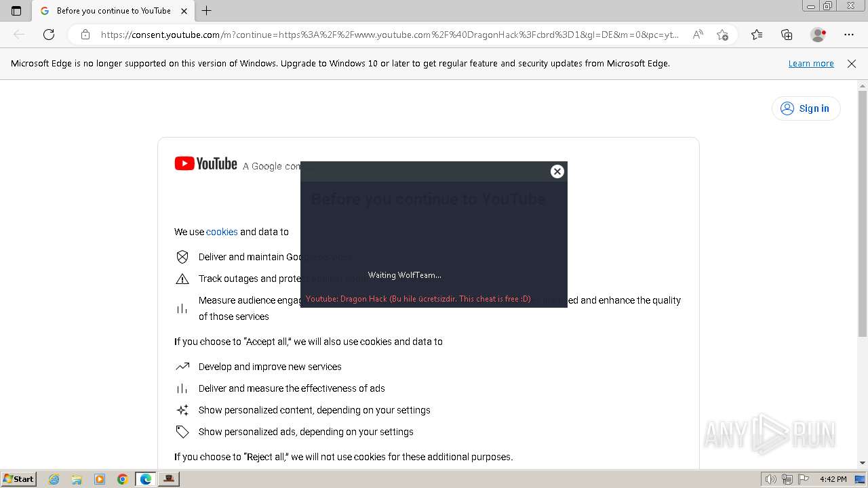Image resolution: width=868 pixels, height=488 pixels.
Task: Open the network tray icon
Action: click(787, 479)
